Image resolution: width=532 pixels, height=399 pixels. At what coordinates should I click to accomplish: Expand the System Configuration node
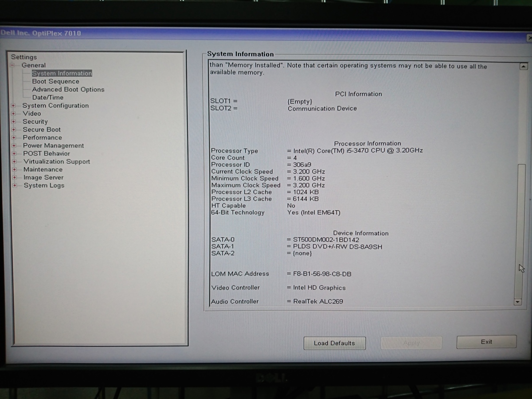pyautogui.click(x=14, y=106)
